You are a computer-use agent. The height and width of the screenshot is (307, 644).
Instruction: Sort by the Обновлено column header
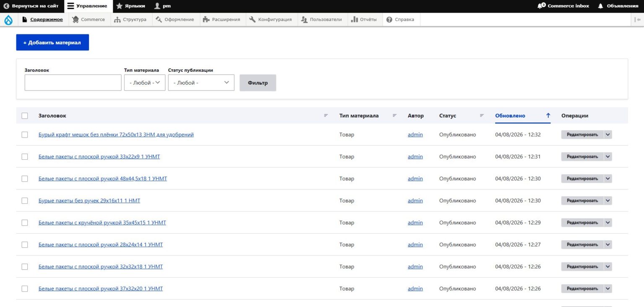click(510, 116)
